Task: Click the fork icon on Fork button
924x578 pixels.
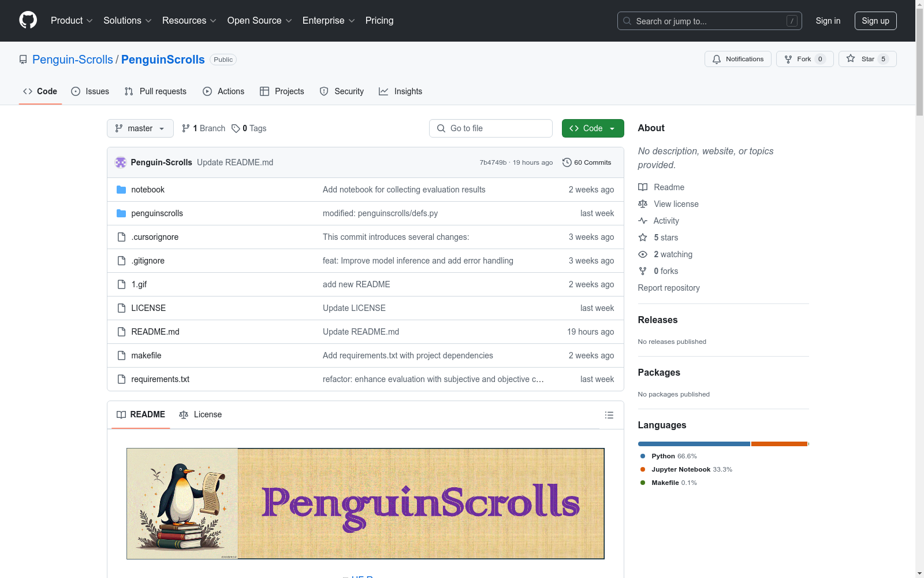Action: point(788,59)
